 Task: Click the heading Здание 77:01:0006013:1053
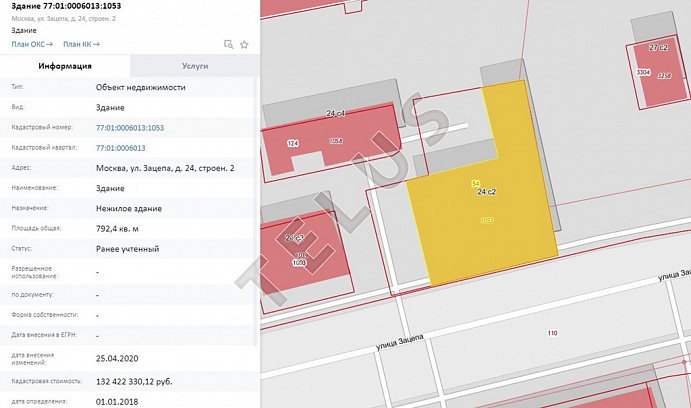pyautogui.click(x=66, y=6)
